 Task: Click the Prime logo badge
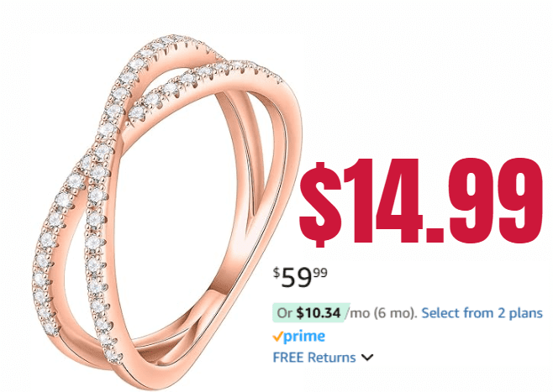[298, 337]
